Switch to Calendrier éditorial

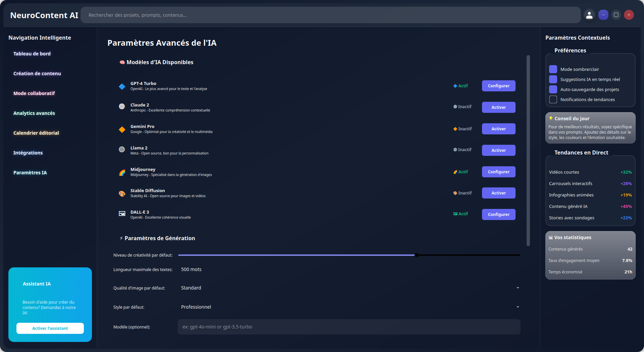[x=36, y=133]
